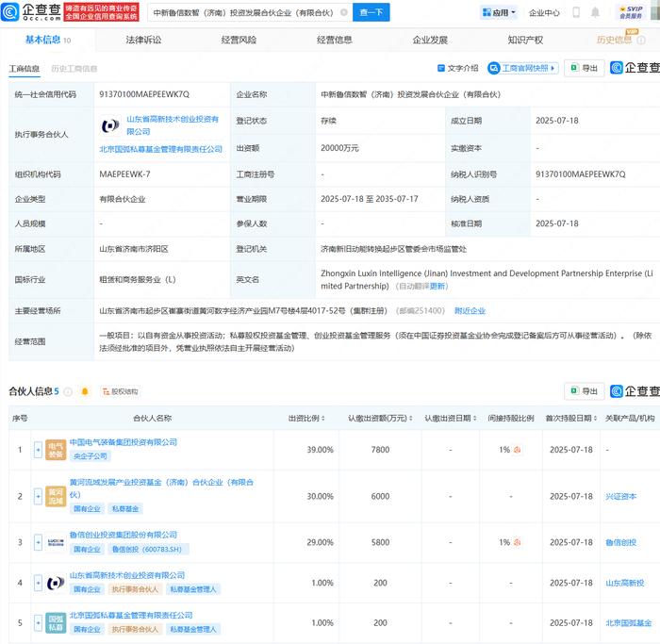Open the 股权结构 view
The image size is (660, 644).
click(x=121, y=392)
